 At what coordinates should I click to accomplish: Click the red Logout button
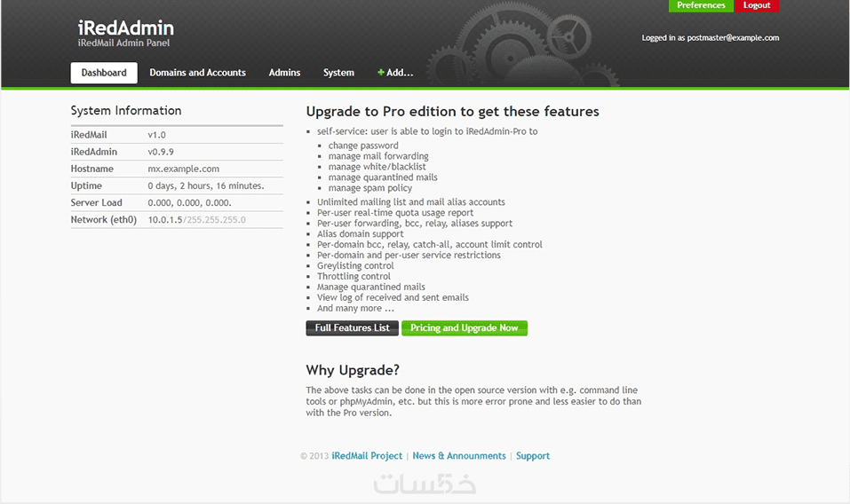pyautogui.click(x=757, y=5)
